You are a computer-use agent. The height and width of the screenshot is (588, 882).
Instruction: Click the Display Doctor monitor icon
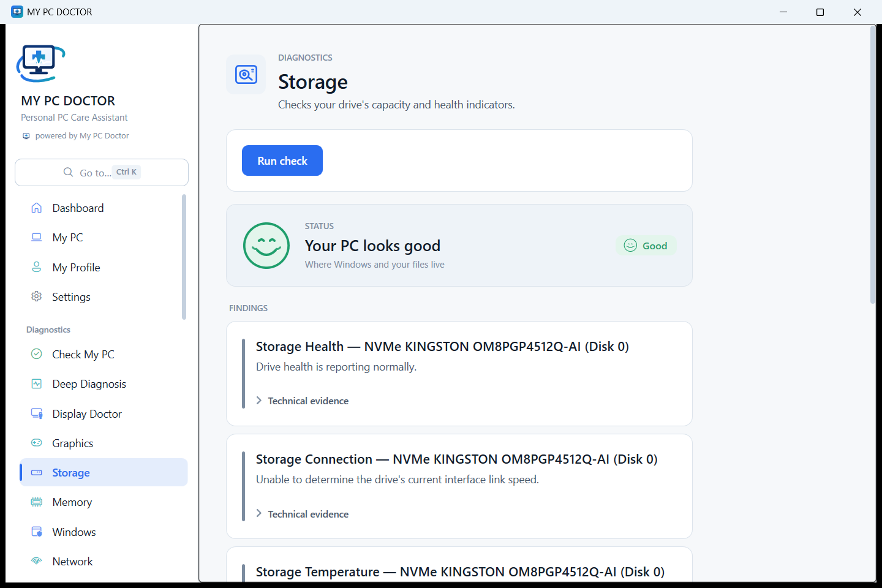[37, 413]
